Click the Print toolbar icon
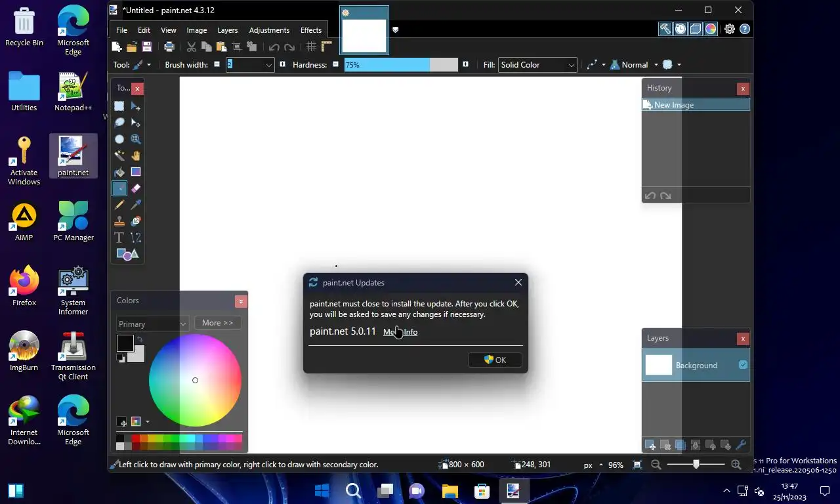 (169, 47)
